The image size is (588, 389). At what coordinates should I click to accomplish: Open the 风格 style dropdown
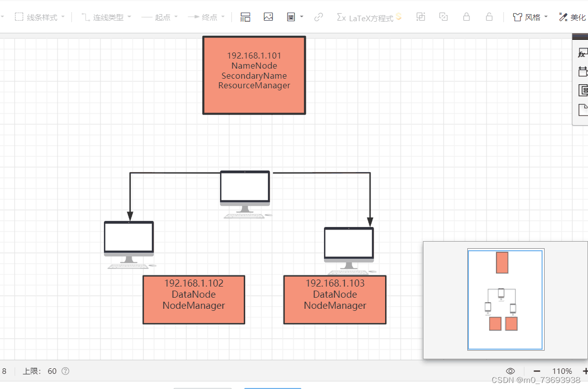(530, 17)
